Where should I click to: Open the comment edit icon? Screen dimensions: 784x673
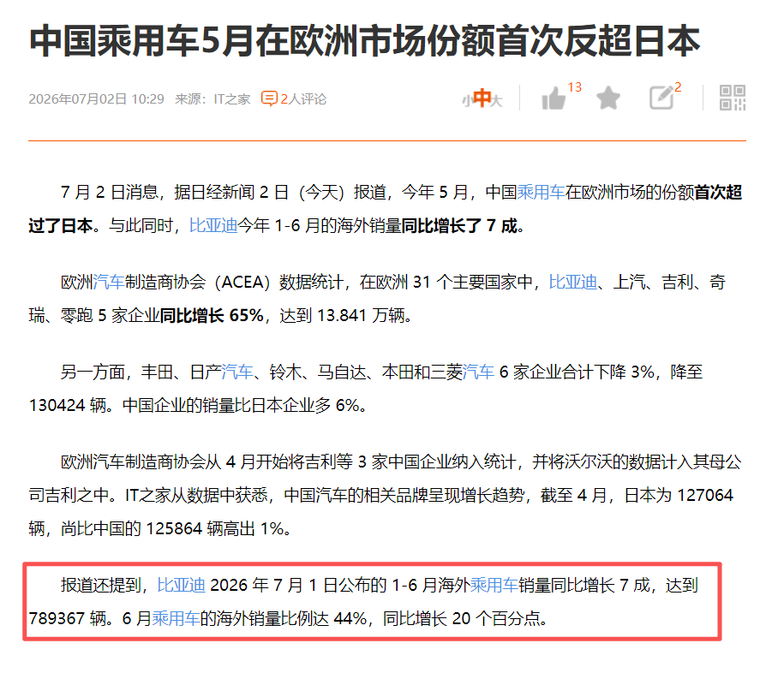[661, 98]
